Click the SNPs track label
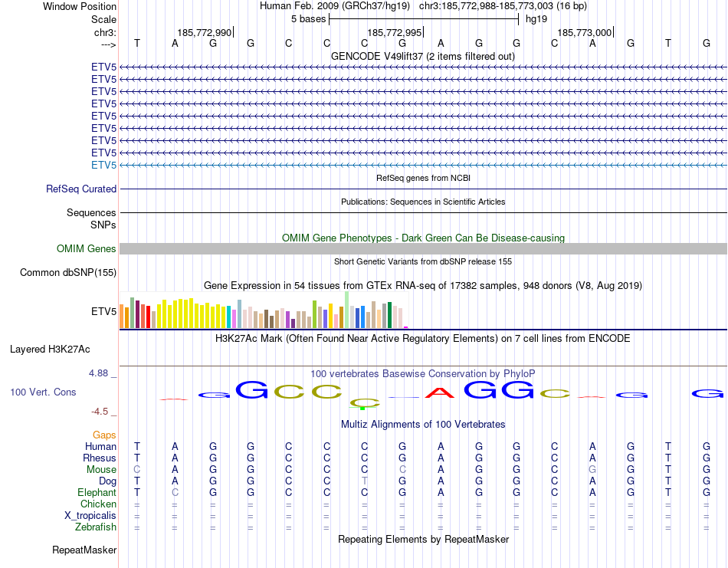Image resolution: width=728 pixels, height=568 pixels. pyautogui.click(x=103, y=225)
